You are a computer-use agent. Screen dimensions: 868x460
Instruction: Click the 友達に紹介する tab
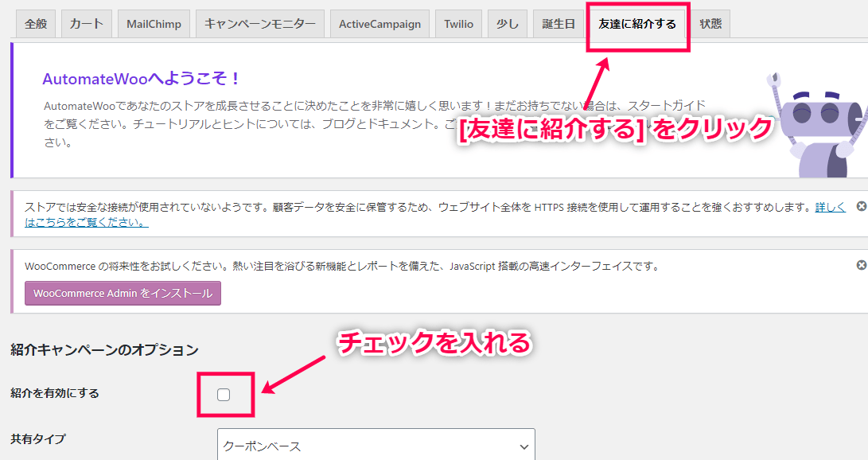pyautogui.click(x=636, y=24)
